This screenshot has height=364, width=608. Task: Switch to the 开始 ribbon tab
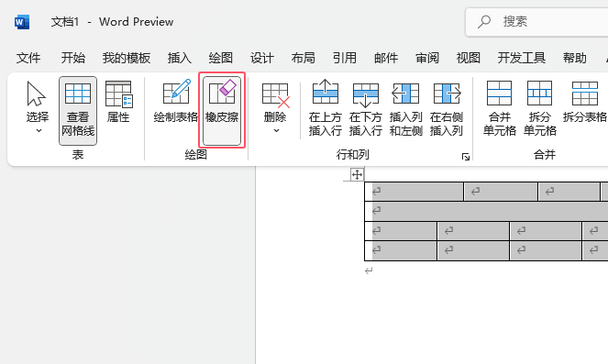tap(72, 58)
